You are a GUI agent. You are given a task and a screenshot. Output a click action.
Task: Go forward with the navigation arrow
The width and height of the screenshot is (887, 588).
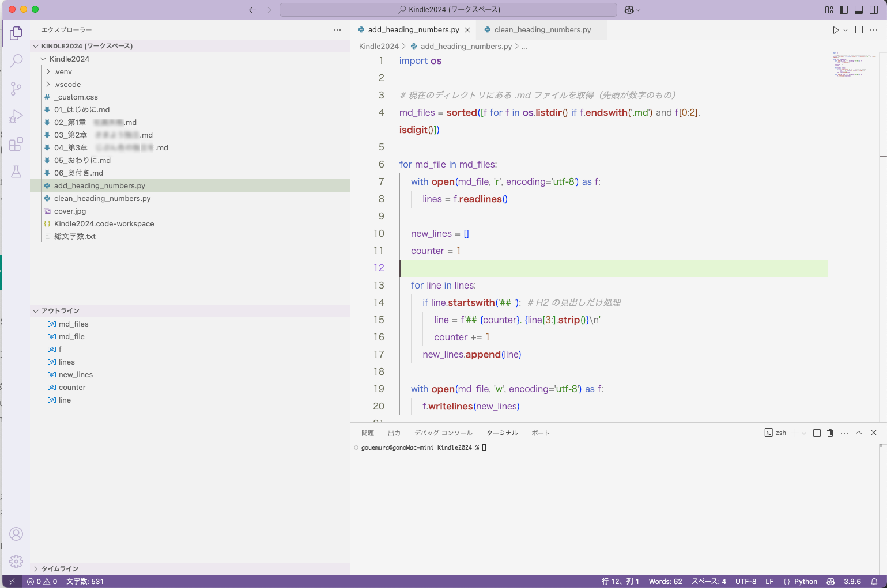[x=267, y=10]
